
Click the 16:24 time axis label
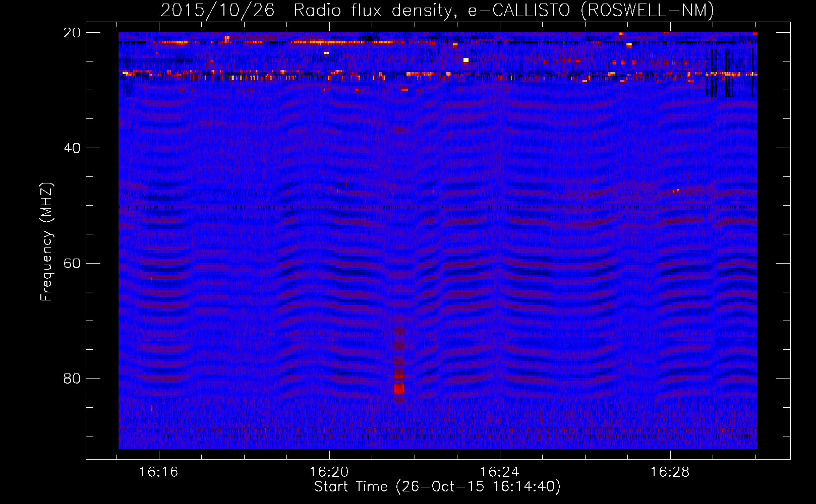point(499,472)
